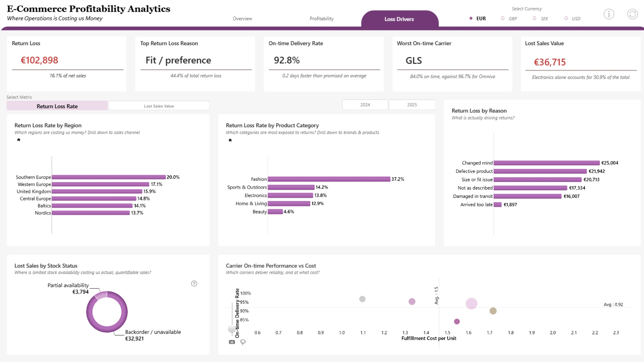
Task: Click the refresh/reset icon in header
Action: (x=632, y=14)
